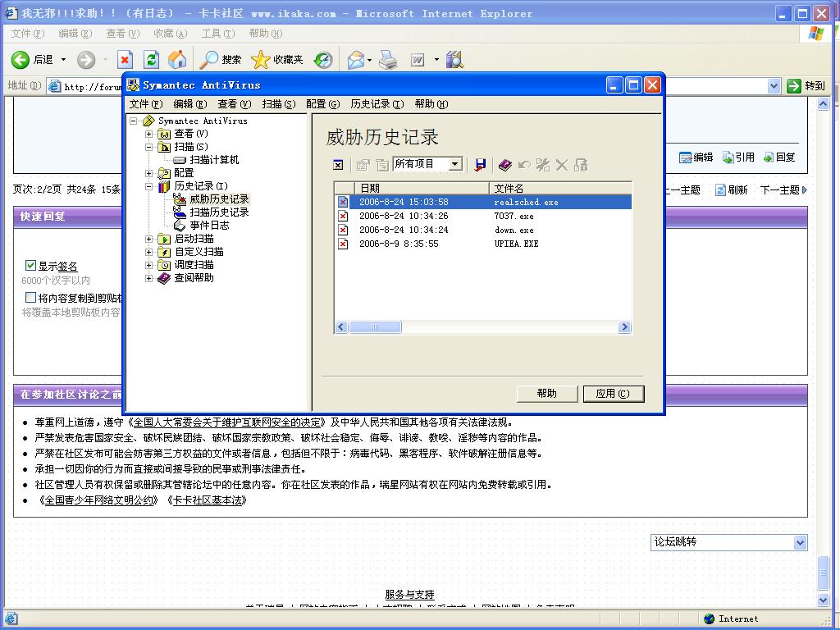Open the 工具(T) menu in Internet Explorer

[x=218, y=33]
